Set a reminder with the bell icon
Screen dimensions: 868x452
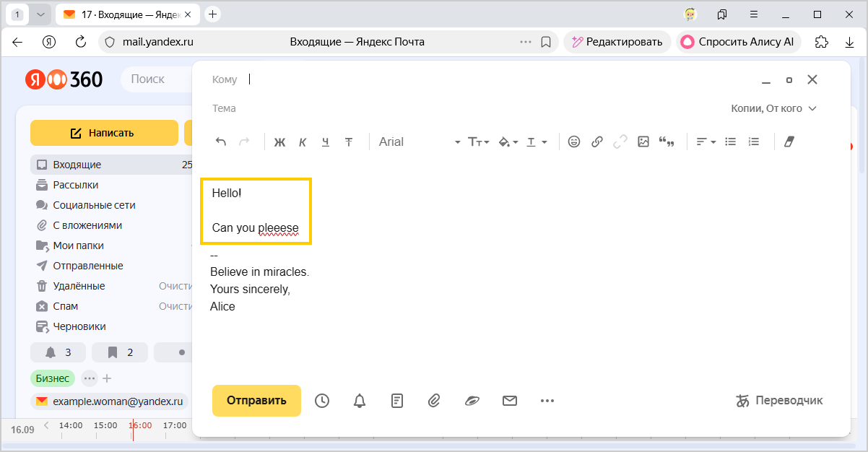pos(360,401)
